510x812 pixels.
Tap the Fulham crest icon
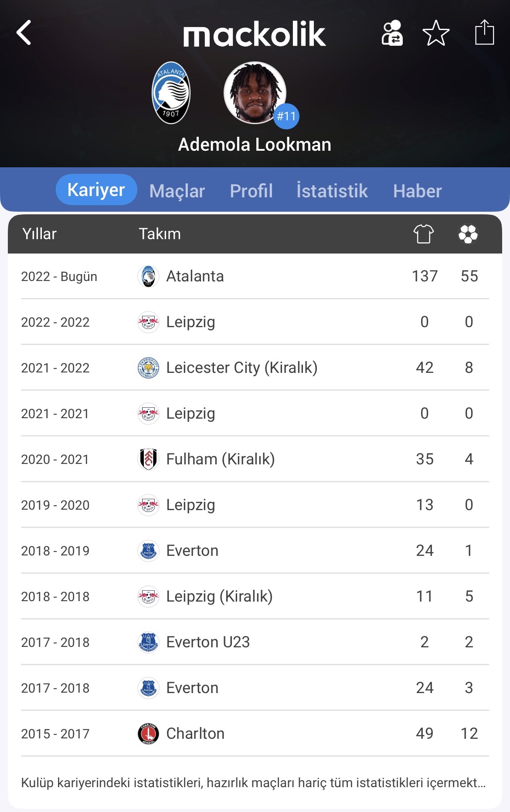148,459
